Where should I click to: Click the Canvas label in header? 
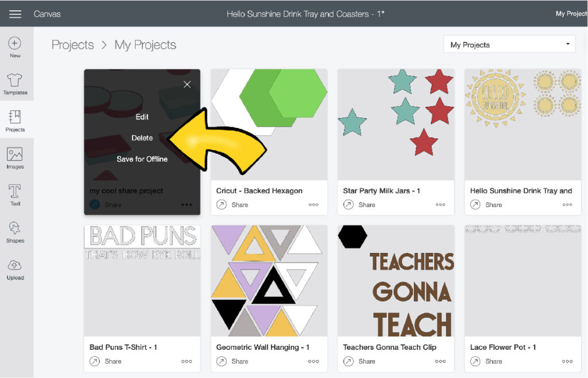coord(47,14)
